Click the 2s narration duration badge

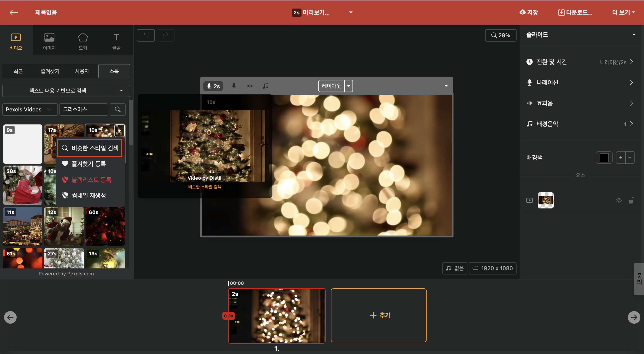[x=213, y=86]
